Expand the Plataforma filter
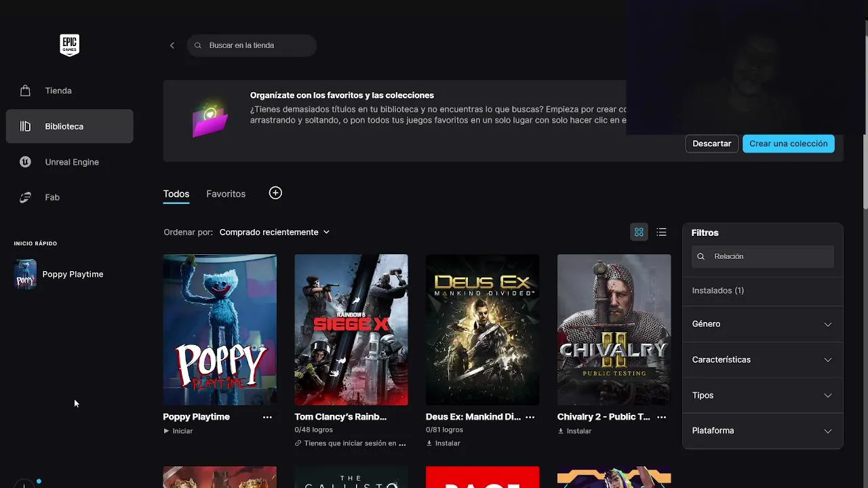The height and width of the screenshot is (488, 868). tap(762, 431)
